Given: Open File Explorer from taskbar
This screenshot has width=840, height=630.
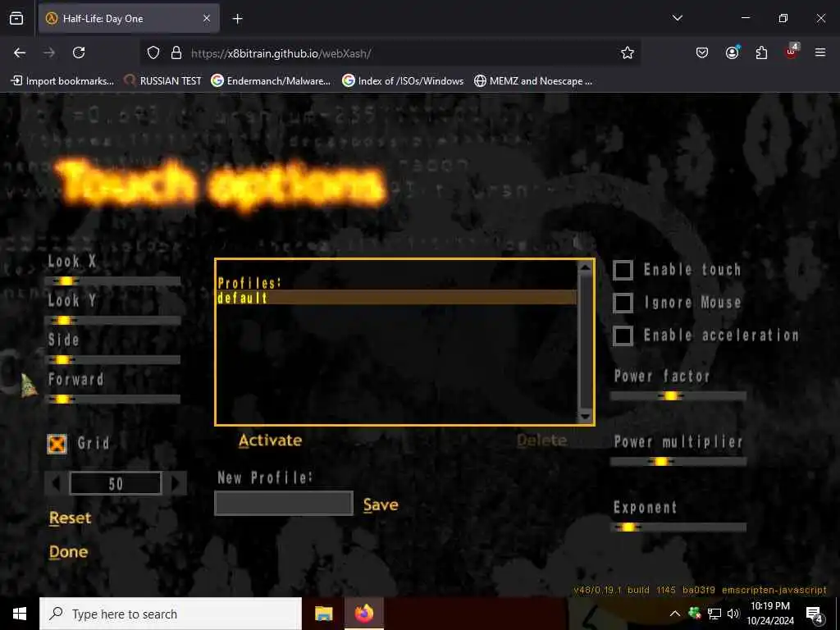Looking at the screenshot, I should click(x=323, y=614).
